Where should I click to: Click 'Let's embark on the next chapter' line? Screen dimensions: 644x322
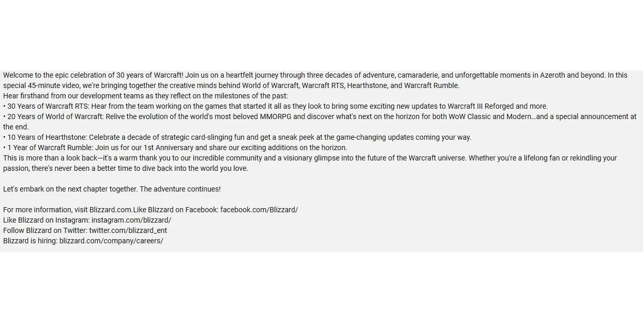click(112, 189)
